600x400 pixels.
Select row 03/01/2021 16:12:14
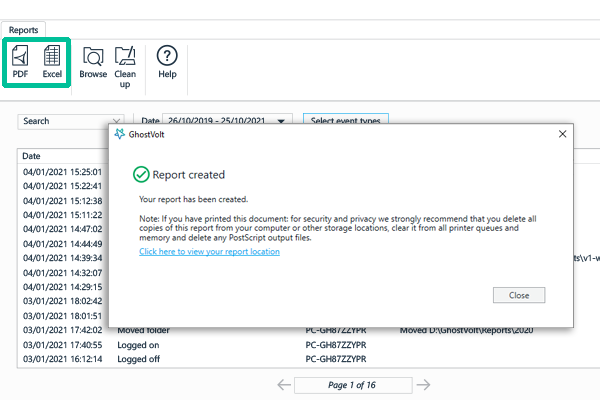(62, 359)
